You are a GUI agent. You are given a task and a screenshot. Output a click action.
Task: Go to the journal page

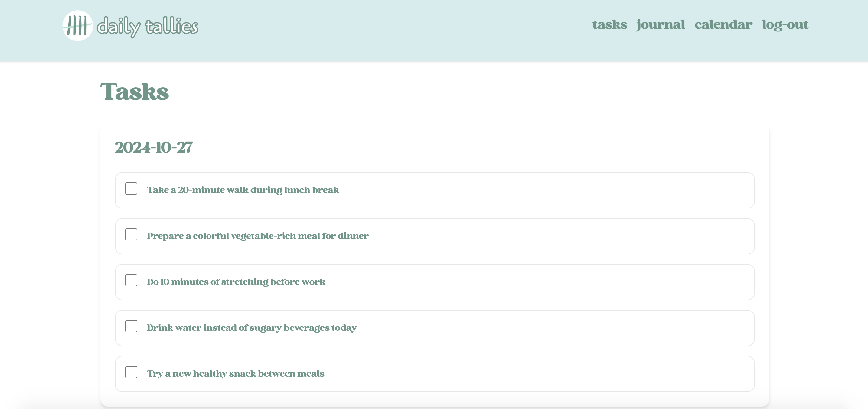(661, 24)
